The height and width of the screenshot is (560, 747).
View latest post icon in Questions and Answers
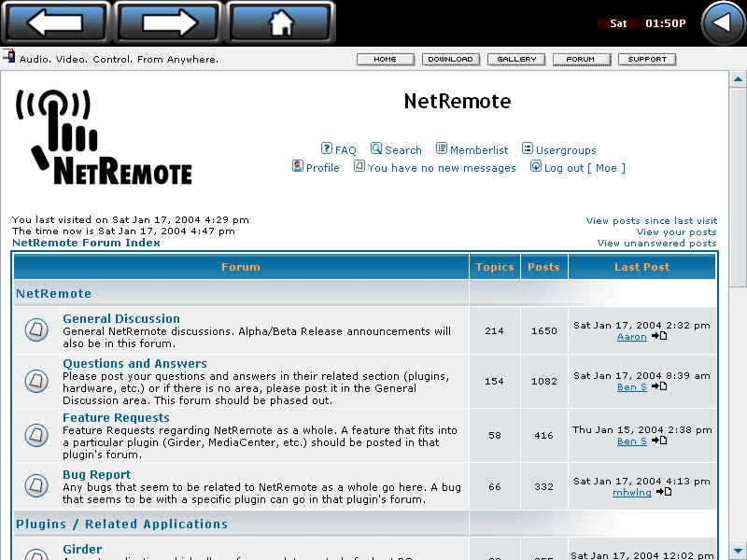pos(659,386)
